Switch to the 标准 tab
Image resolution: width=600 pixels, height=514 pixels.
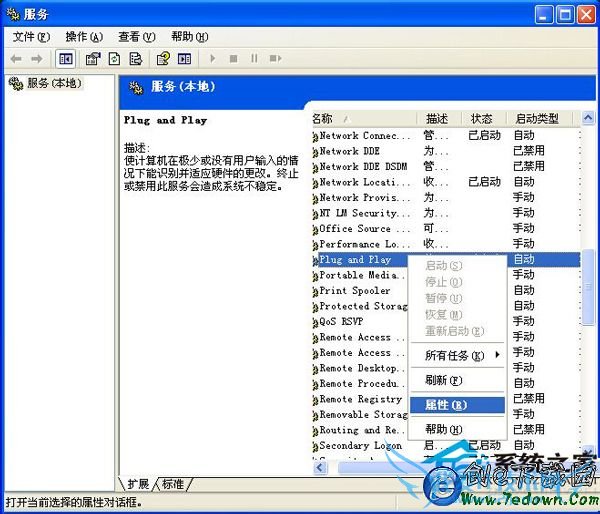tap(173, 484)
